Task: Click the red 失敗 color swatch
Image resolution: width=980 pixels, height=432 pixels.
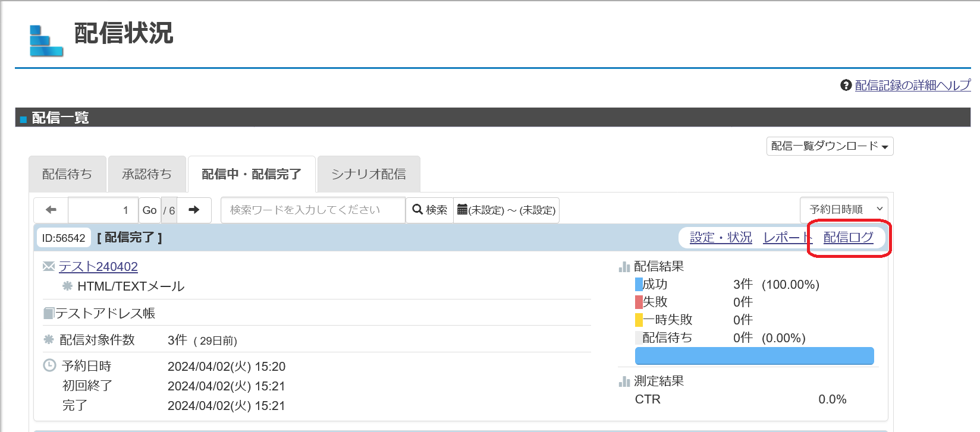Action: 639,302
